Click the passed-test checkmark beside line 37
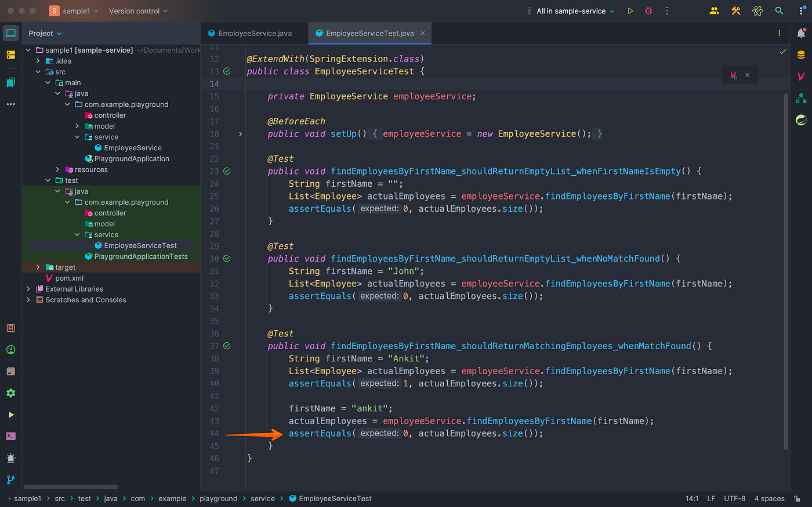Viewport: 812px width, 507px height. tap(227, 346)
